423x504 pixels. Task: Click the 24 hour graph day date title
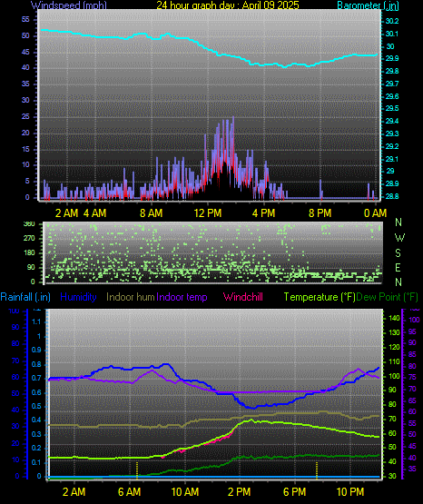pos(228,5)
